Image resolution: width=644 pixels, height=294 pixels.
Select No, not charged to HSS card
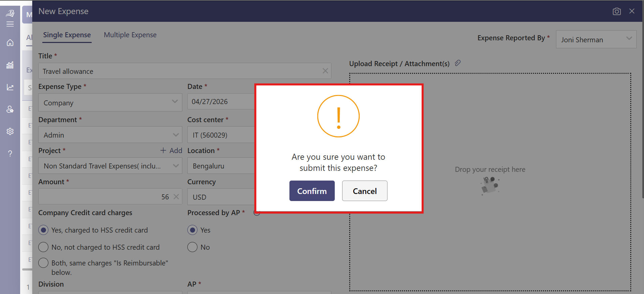tap(43, 247)
